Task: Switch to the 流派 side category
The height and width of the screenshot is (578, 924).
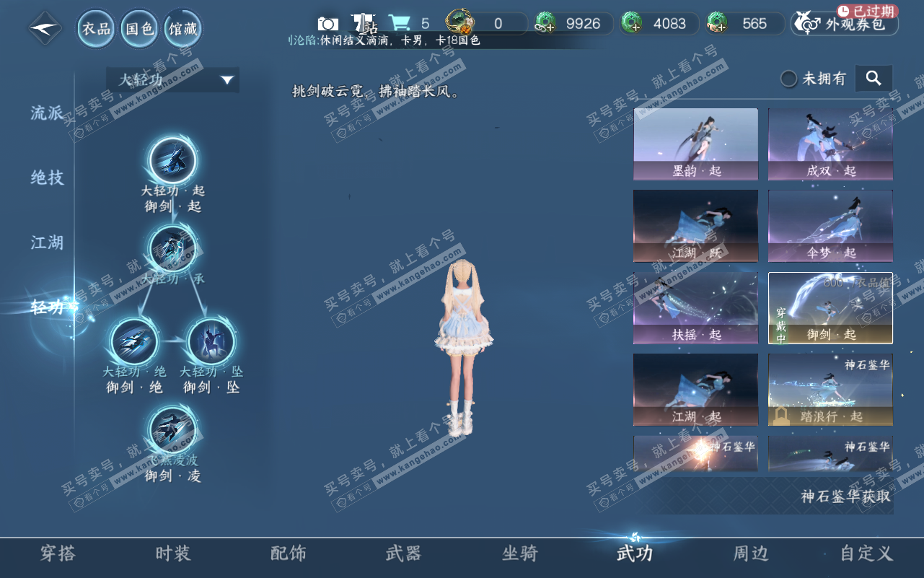Action: (48, 113)
